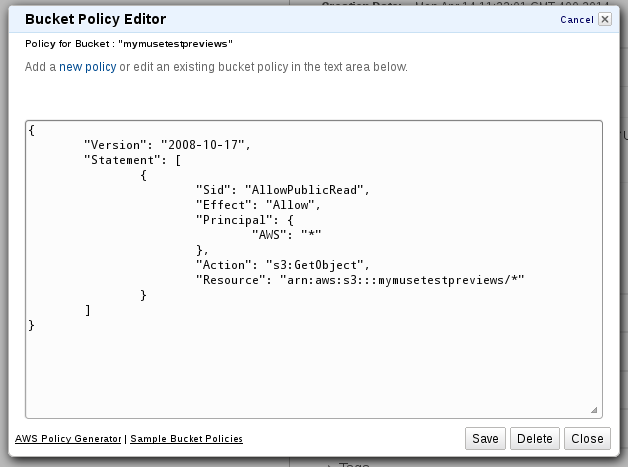628x467 pixels.
Task: Click the "Sid": "AllowPublicRead" line
Action: click(x=283, y=190)
